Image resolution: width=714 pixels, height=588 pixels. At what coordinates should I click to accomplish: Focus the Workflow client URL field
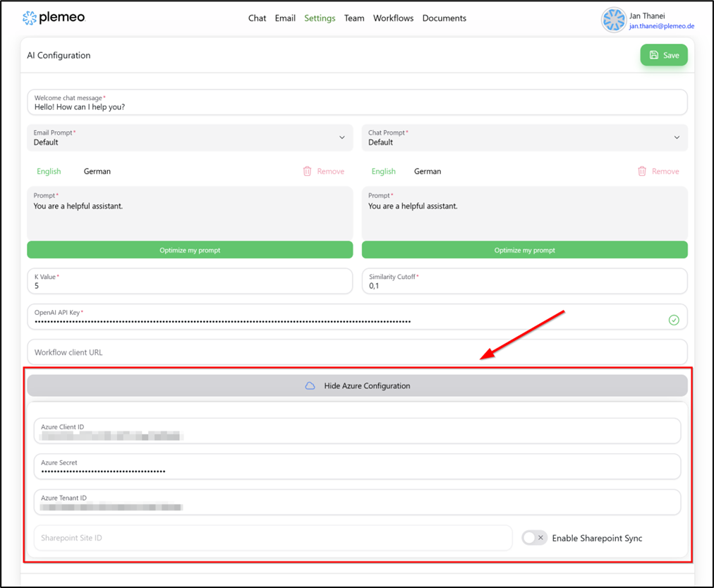point(357,352)
